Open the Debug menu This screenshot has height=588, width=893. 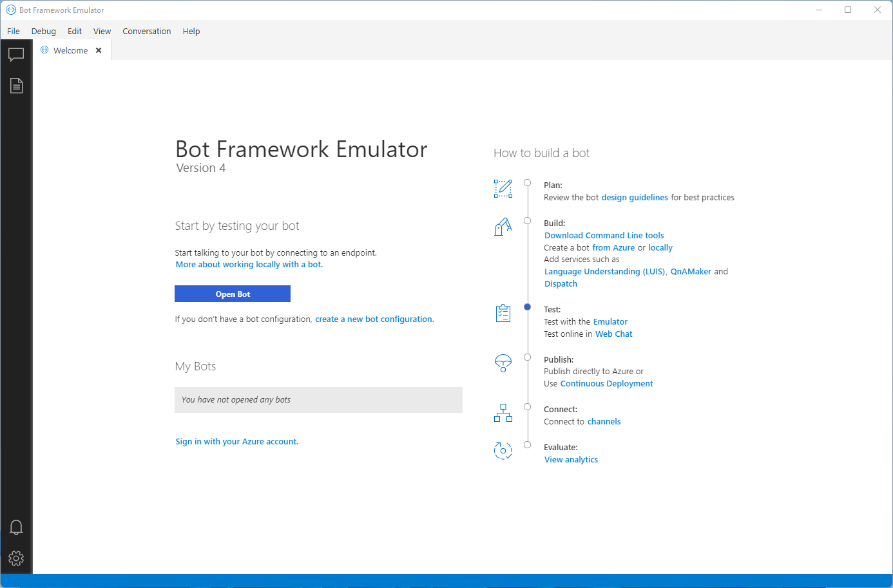pyautogui.click(x=44, y=31)
